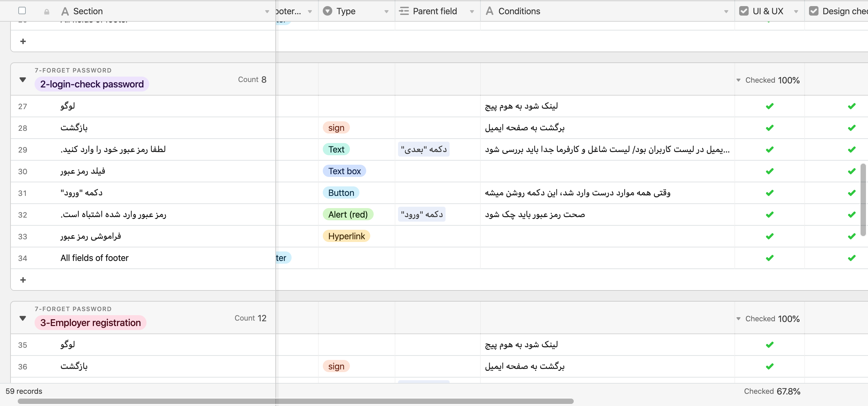Open the Hyperlink tag in row 33
The image size is (868, 406).
[x=346, y=236]
